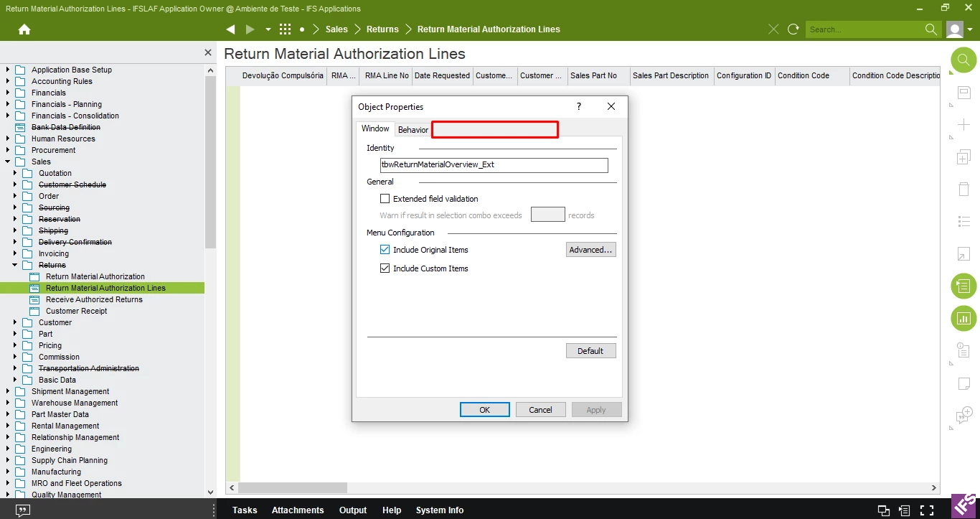Click the OK button in Object Properties
The width and height of the screenshot is (980, 519).
[484, 409]
